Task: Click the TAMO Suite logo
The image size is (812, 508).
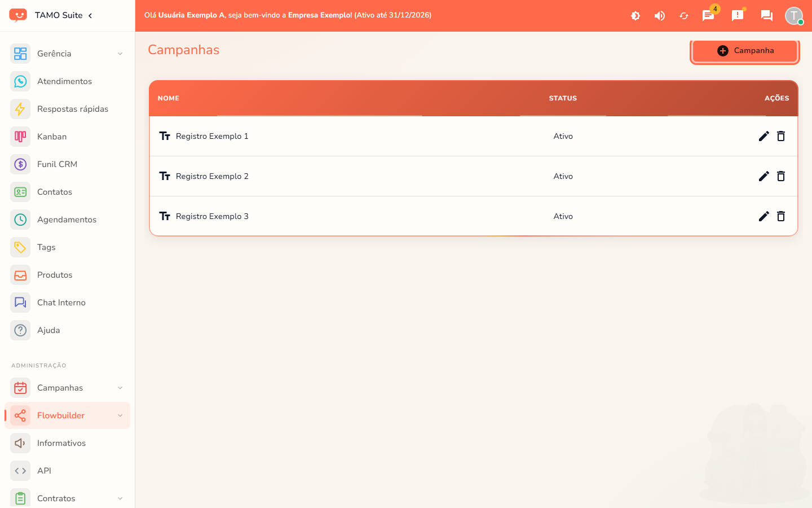Action: tap(18, 15)
